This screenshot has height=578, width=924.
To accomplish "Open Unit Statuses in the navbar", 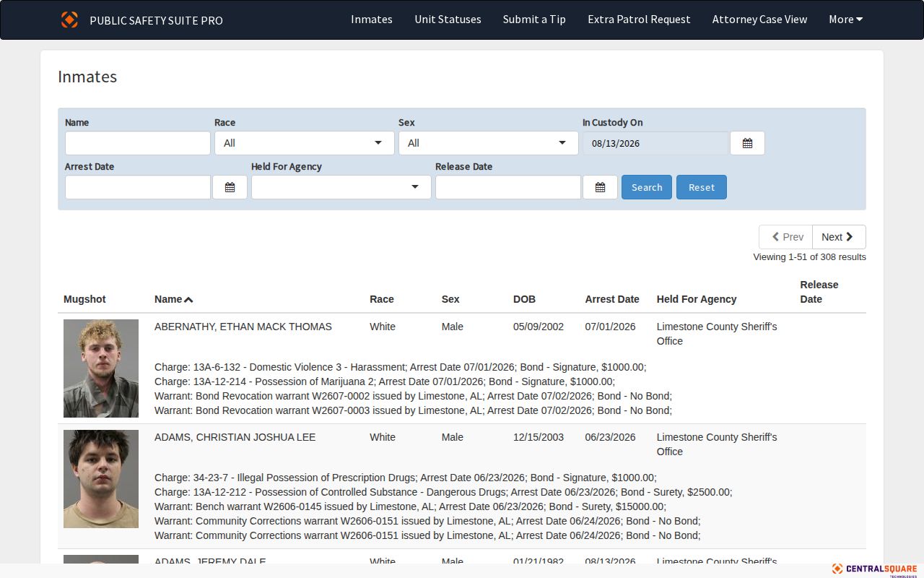I will point(448,20).
